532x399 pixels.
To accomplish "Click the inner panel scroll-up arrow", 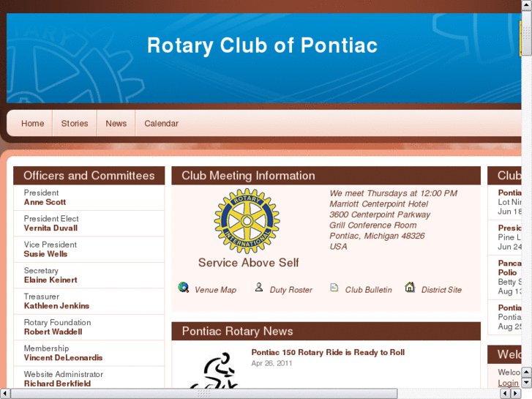I will click(527, 372).
